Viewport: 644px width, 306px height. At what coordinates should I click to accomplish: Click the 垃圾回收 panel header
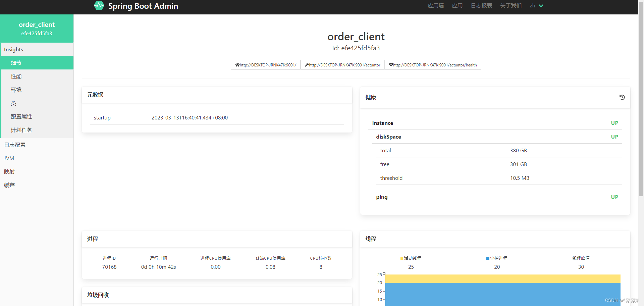coord(217,295)
